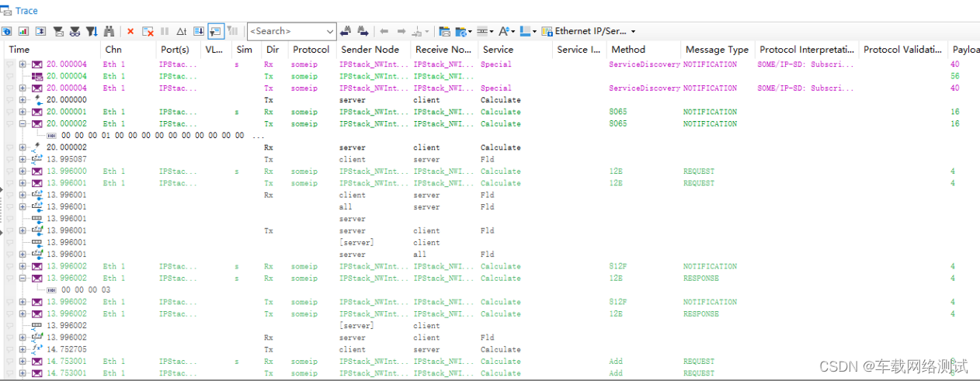Click into the Search input field

click(x=285, y=32)
